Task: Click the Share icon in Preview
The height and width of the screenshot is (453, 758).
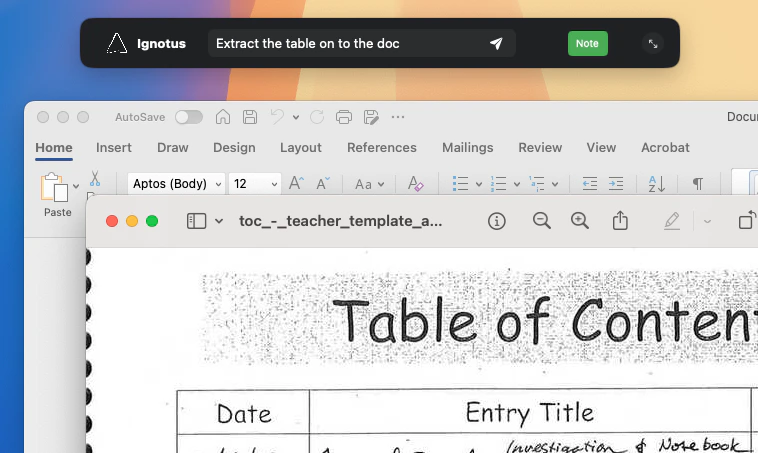Action: pos(620,220)
